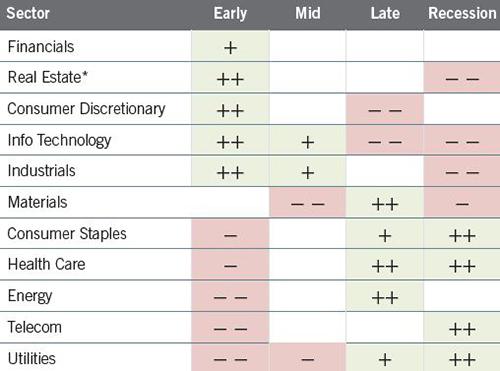The image size is (500, 371).
Task: Select the Consumer Discretionary row label
Action: pyautogui.click(x=86, y=109)
